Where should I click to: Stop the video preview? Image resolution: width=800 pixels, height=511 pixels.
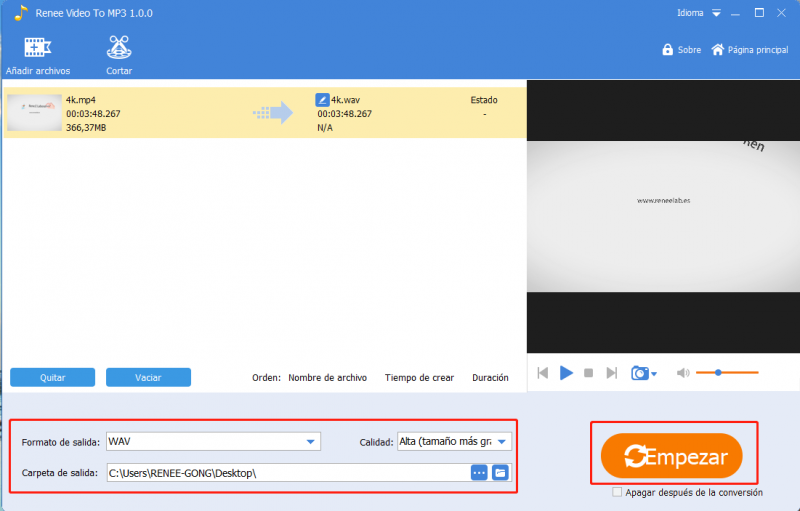588,373
